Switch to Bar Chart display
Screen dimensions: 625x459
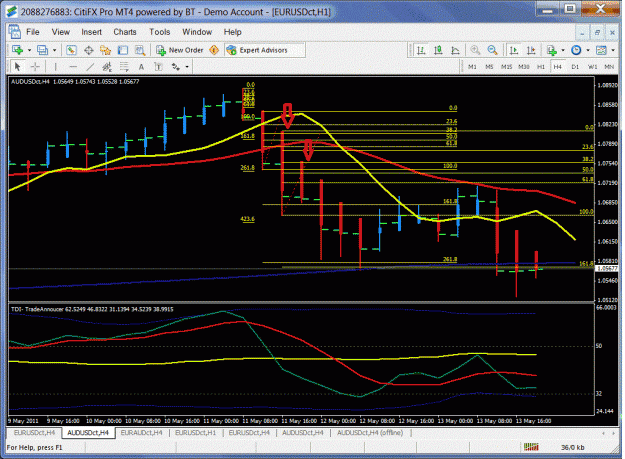pos(421,50)
